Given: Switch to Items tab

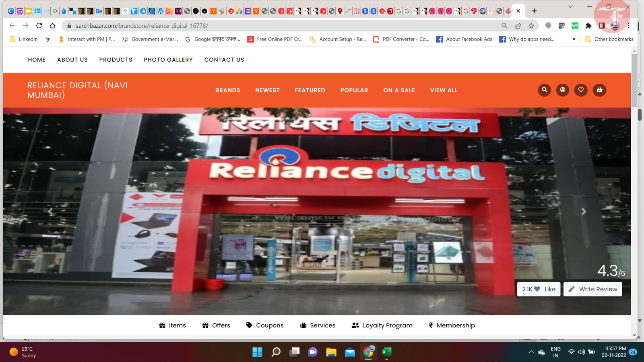Looking at the screenshot, I should pos(172,325).
